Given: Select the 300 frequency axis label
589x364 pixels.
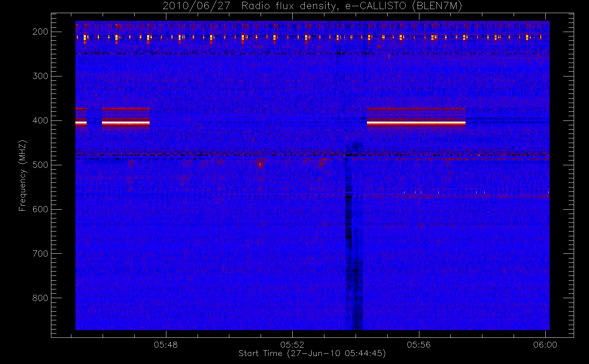Looking at the screenshot, I should 40,76.
